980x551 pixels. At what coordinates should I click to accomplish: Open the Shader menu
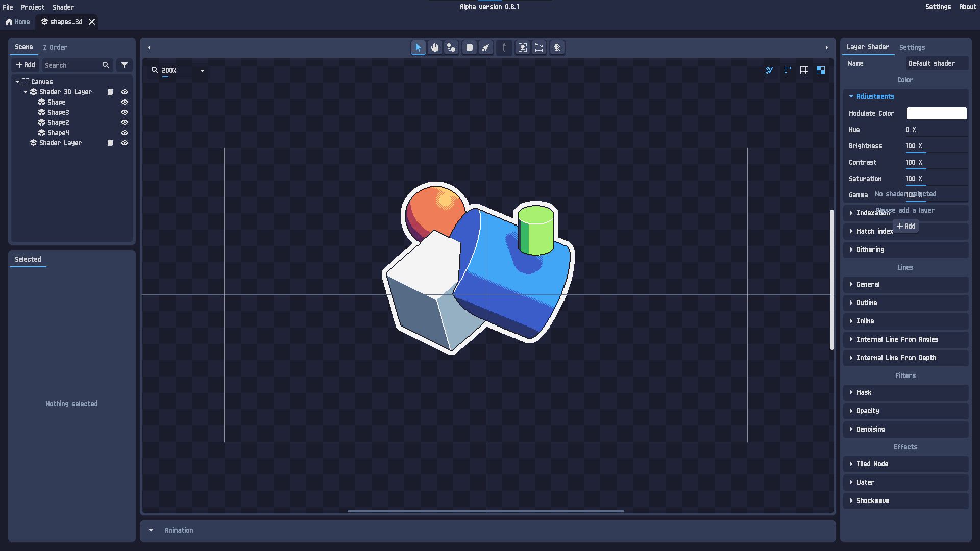63,7
